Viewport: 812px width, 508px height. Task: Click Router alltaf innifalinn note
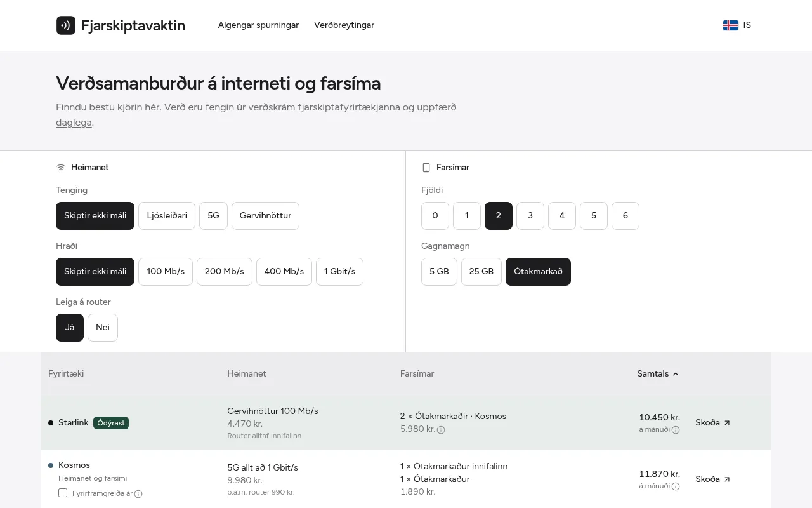coord(265,436)
